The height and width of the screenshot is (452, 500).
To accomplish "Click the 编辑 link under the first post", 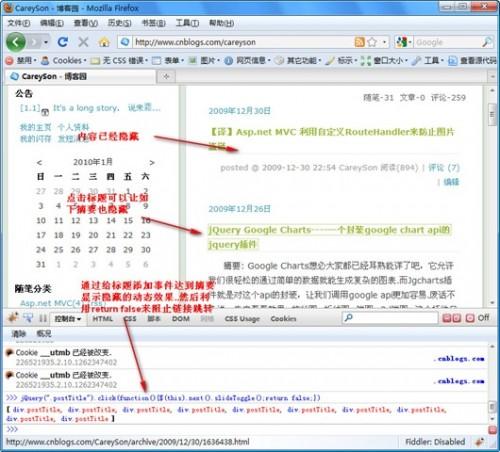I will (451, 182).
